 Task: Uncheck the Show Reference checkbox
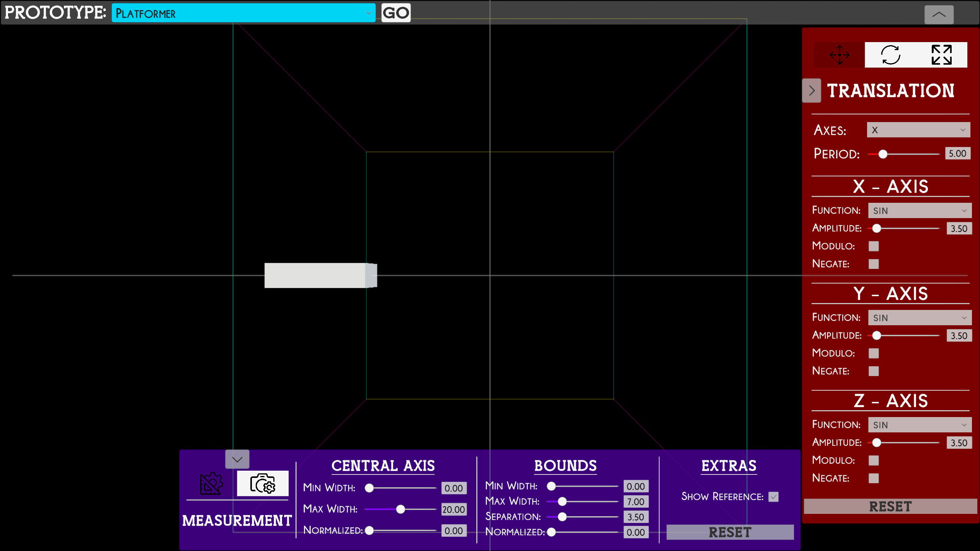(774, 497)
